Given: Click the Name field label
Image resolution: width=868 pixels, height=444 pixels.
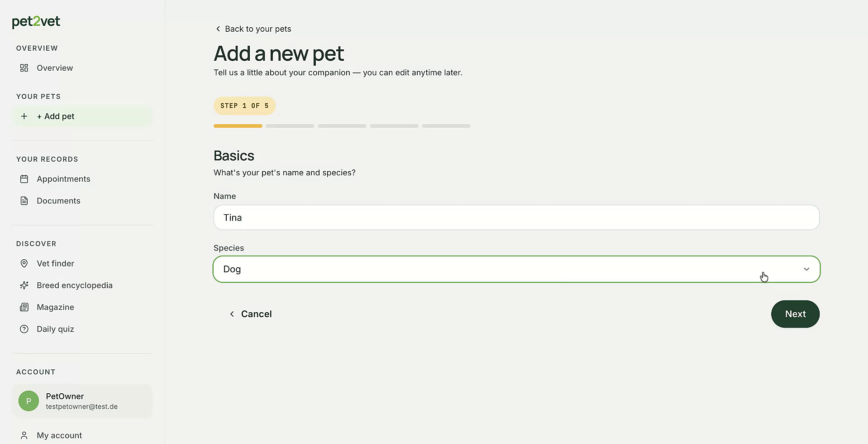Looking at the screenshot, I should [224, 196].
